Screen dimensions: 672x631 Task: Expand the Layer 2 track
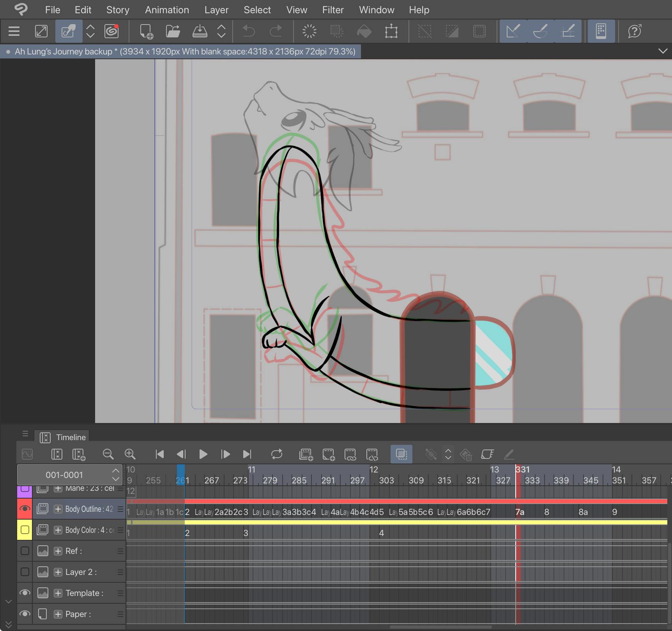(58, 572)
